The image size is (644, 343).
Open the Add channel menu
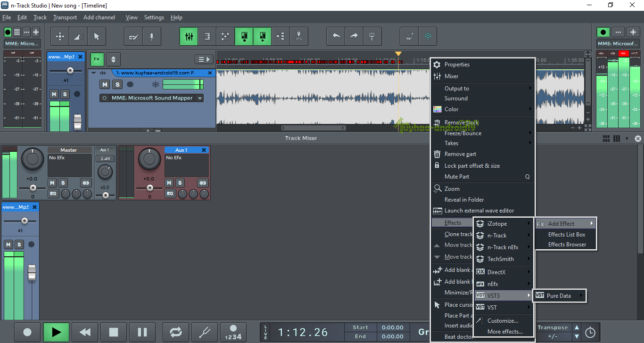coord(99,17)
